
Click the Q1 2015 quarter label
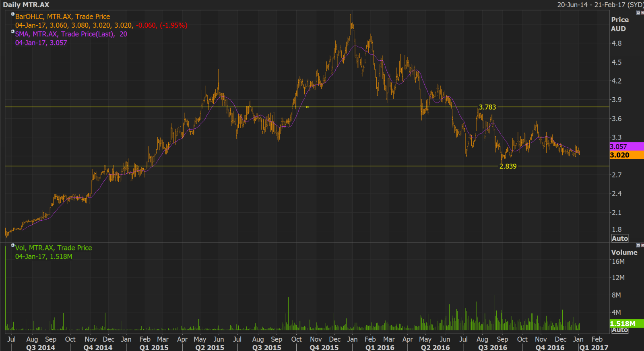tap(154, 347)
